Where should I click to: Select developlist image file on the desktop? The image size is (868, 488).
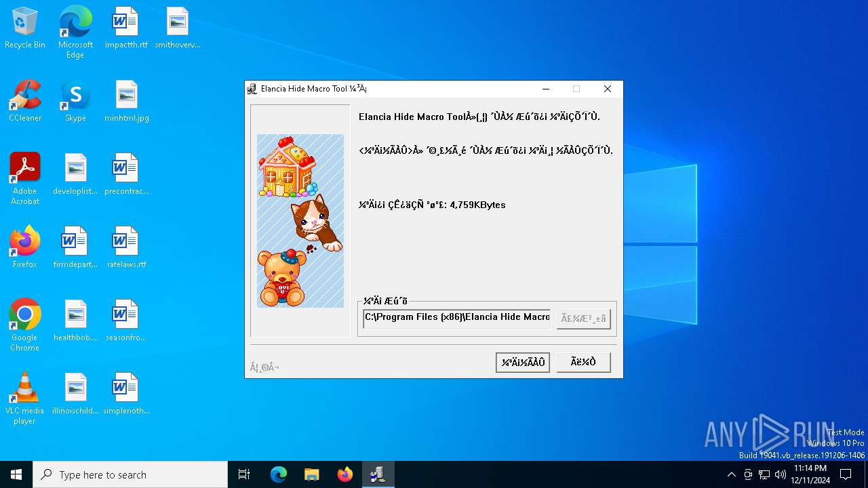tap(75, 175)
